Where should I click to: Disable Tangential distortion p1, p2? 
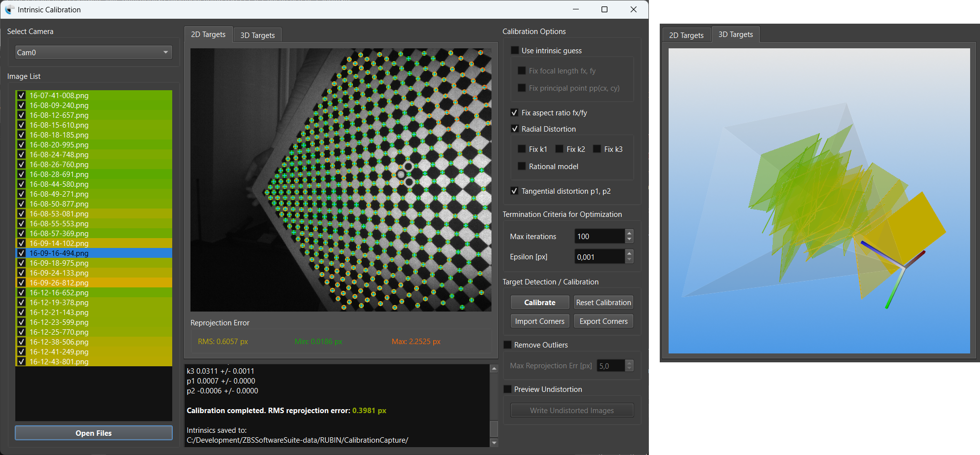point(514,191)
